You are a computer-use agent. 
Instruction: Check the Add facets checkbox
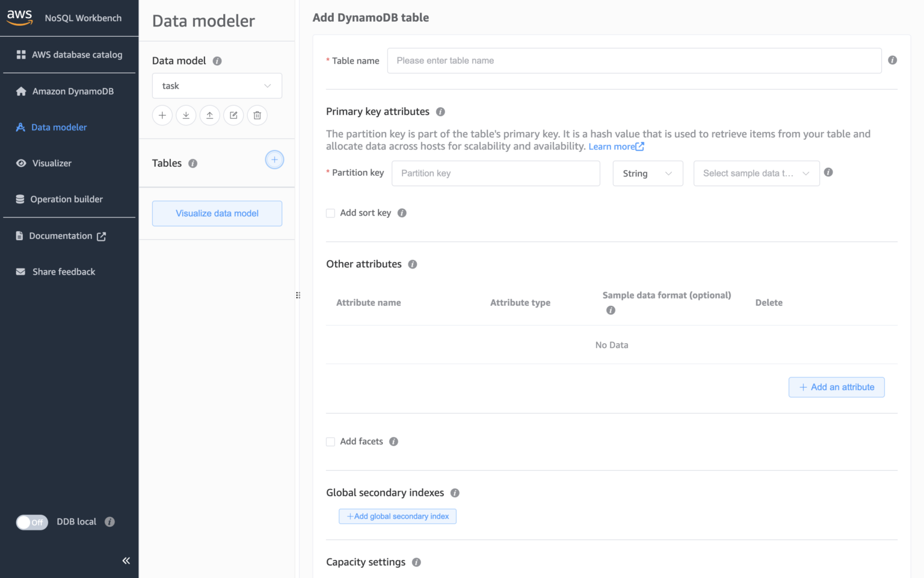click(330, 441)
